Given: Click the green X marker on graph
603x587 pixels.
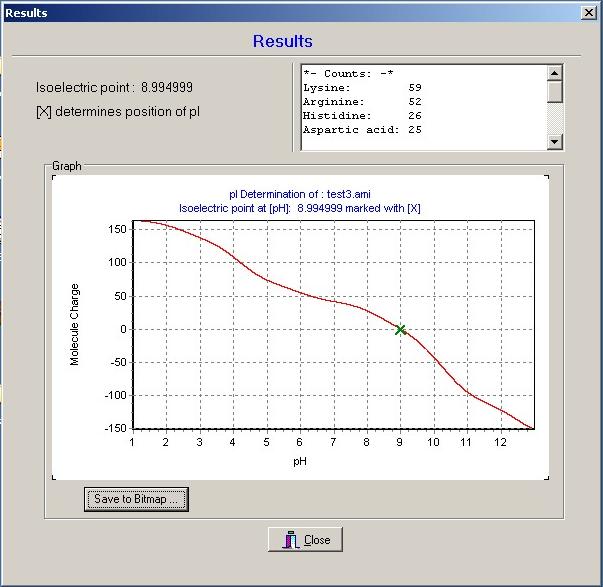Looking at the screenshot, I should point(400,330).
